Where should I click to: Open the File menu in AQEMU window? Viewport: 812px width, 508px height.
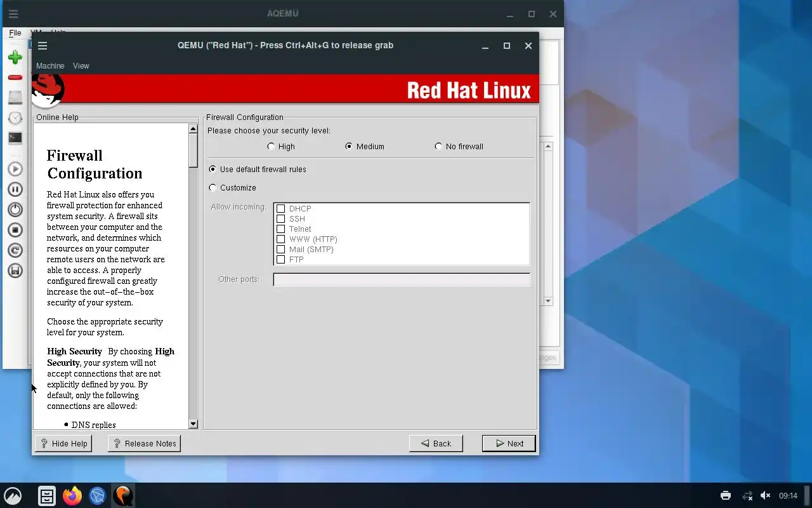click(15, 32)
